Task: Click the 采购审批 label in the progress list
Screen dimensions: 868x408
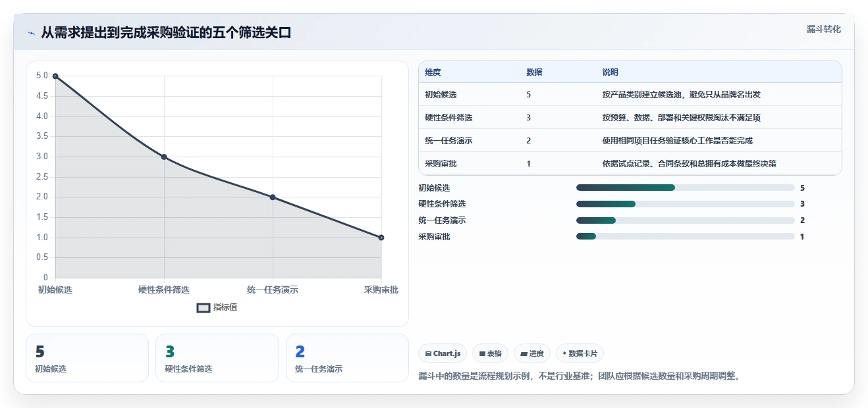Action: point(435,237)
